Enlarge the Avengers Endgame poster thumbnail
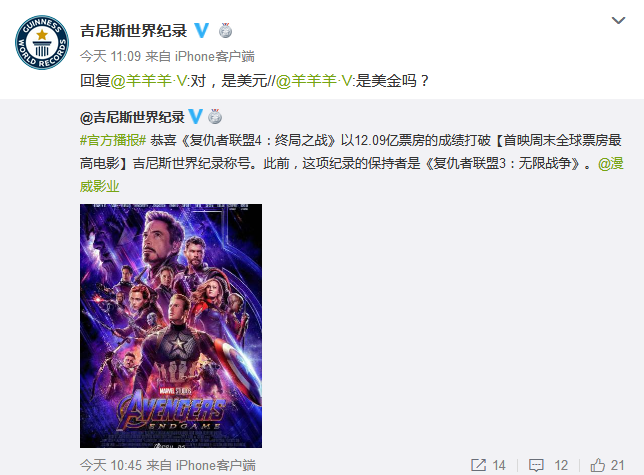Image resolution: width=644 pixels, height=475 pixels. pyautogui.click(x=171, y=326)
